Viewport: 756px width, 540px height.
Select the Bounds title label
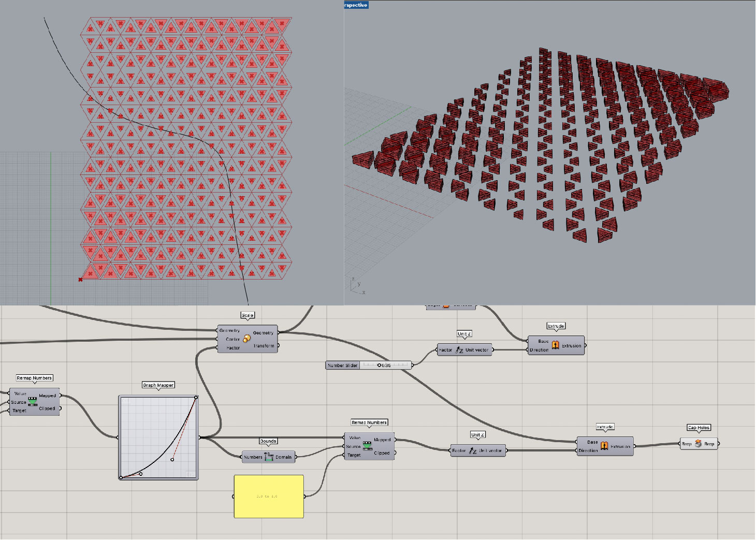click(268, 441)
